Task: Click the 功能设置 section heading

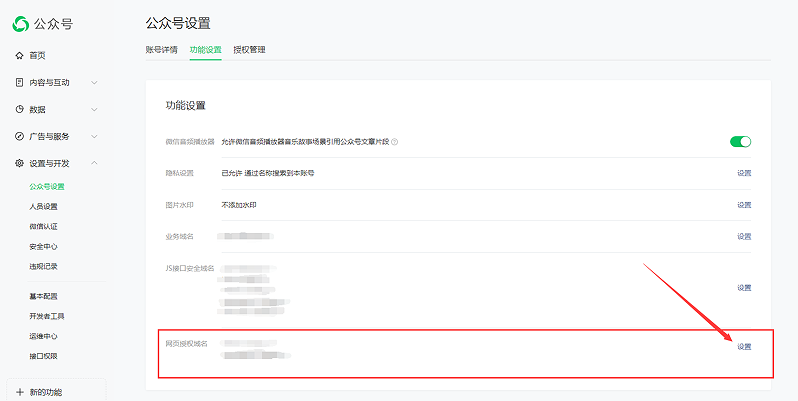Action: pyautogui.click(x=186, y=106)
